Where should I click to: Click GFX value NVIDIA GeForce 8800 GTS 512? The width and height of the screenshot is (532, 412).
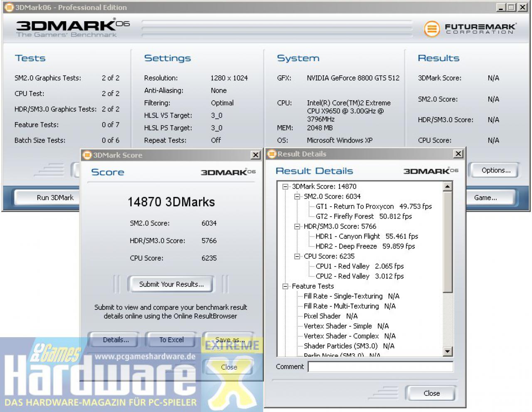coord(353,78)
